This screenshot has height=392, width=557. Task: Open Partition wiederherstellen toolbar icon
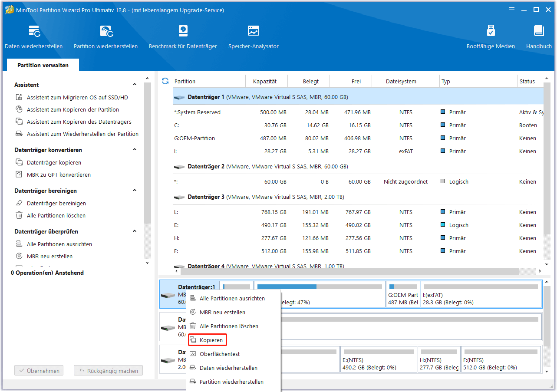[106, 31]
